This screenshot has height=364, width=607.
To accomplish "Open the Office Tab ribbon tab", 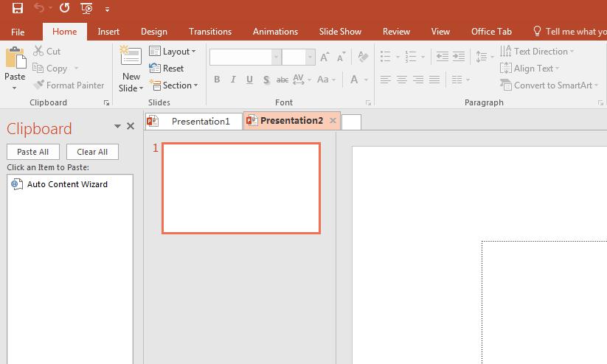I will coord(491,32).
